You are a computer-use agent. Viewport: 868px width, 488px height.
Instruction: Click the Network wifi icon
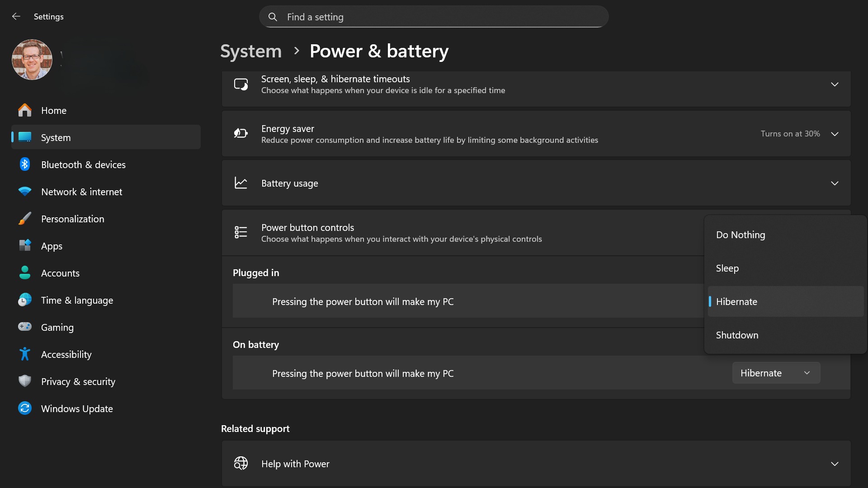pos(25,192)
